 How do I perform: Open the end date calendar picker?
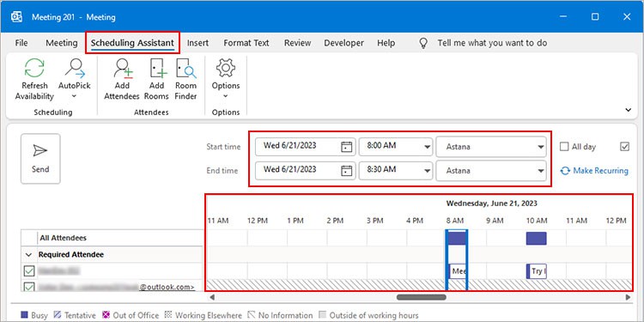click(347, 170)
